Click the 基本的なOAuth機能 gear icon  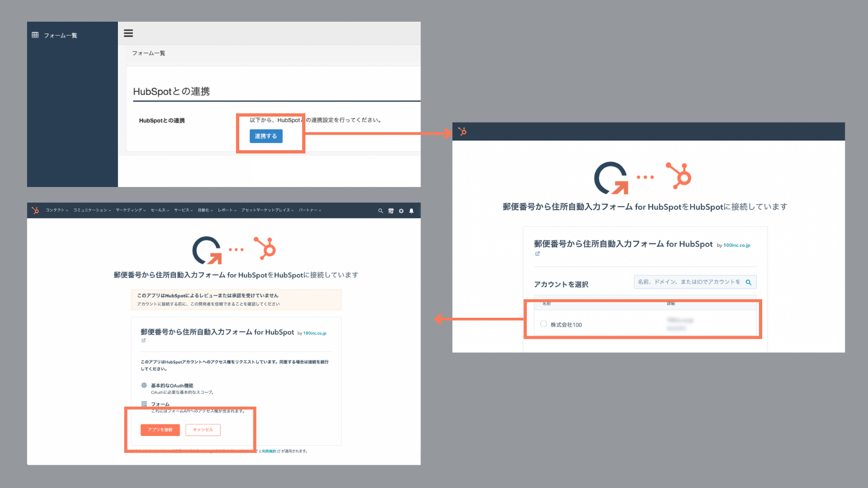[144, 386]
